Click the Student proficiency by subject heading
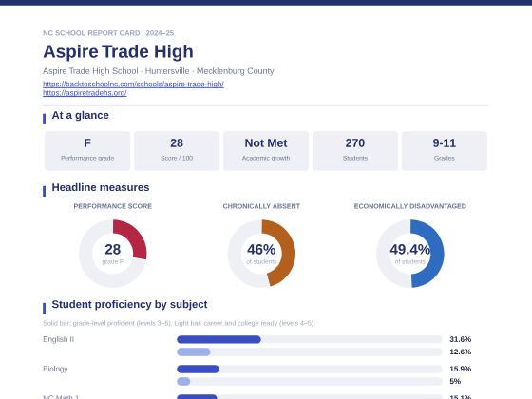Screen dimensions: 532x399 coord(129,304)
